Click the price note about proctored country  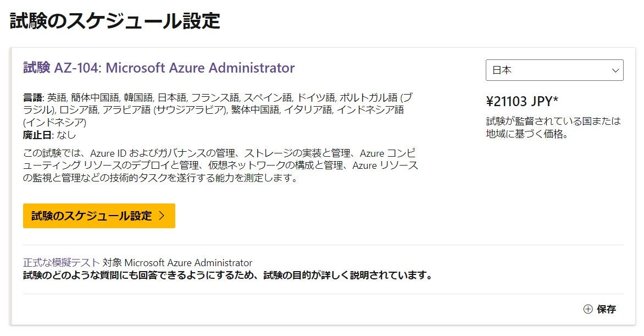(553, 127)
